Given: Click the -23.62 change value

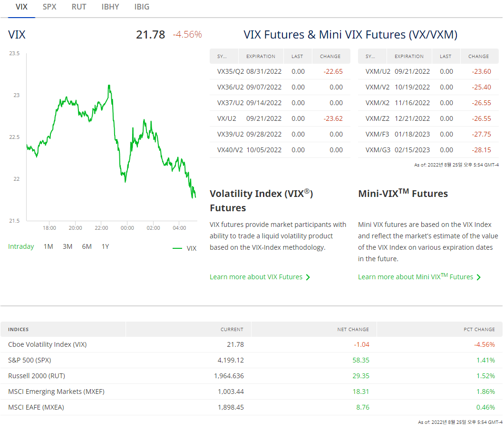Looking at the screenshot, I should point(333,118).
